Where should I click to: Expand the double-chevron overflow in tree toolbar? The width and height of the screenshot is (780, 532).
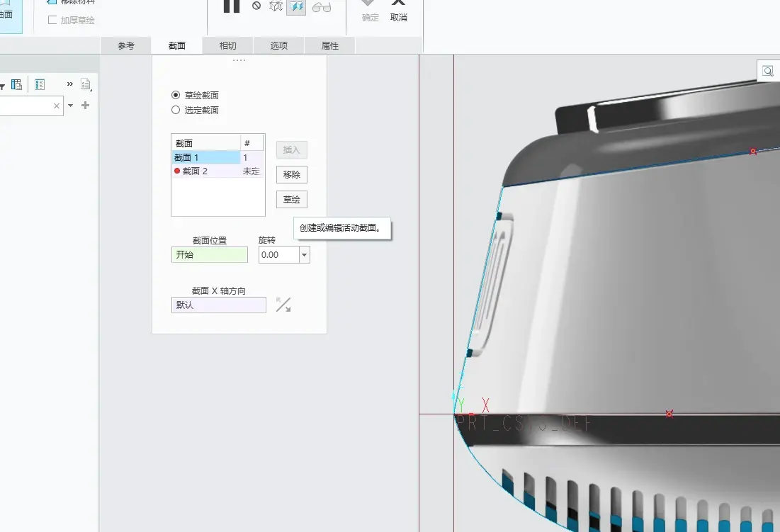click(70, 84)
